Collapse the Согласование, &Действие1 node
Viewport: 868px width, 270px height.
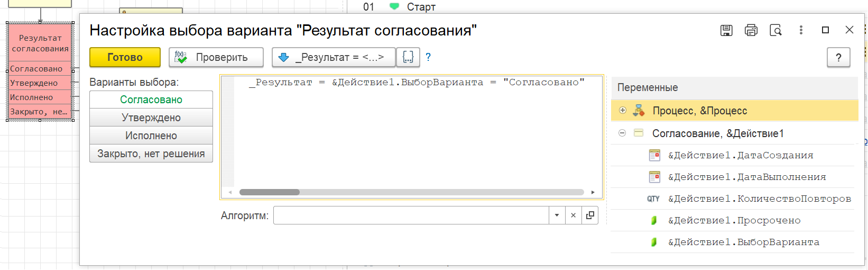[x=622, y=133]
